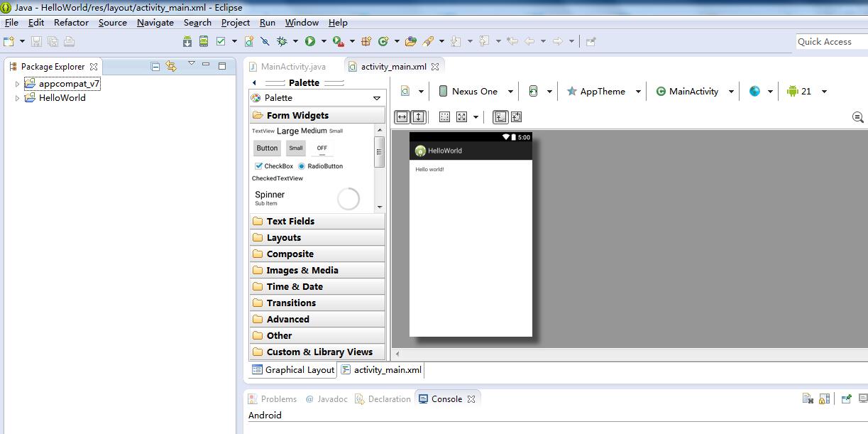Open the Layouts palette category
This screenshot has width=868, height=434.
tap(283, 237)
